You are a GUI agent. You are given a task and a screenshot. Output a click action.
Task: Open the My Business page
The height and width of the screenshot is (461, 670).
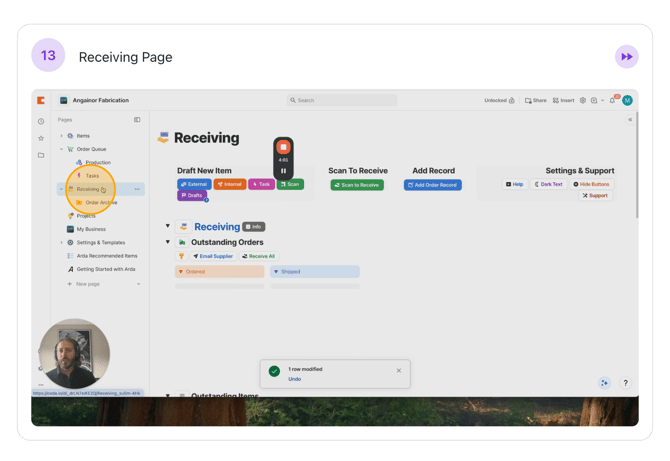pyautogui.click(x=91, y=229)
